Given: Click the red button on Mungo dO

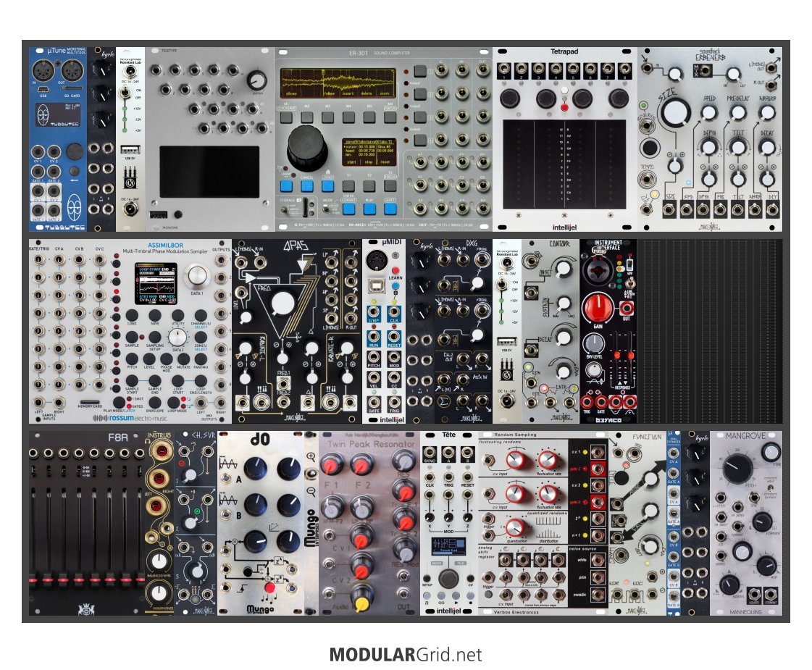Looking at the screenshot, I should click(269, 587).
